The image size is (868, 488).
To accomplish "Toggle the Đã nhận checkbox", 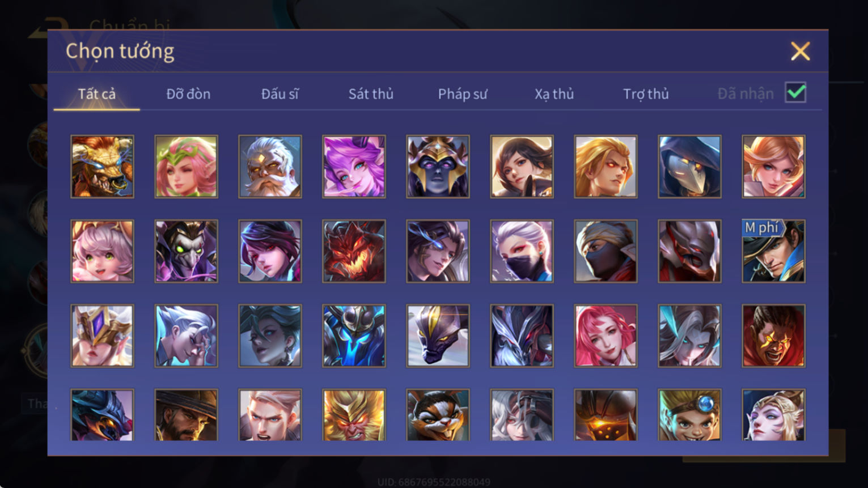I will pos(795,92).
